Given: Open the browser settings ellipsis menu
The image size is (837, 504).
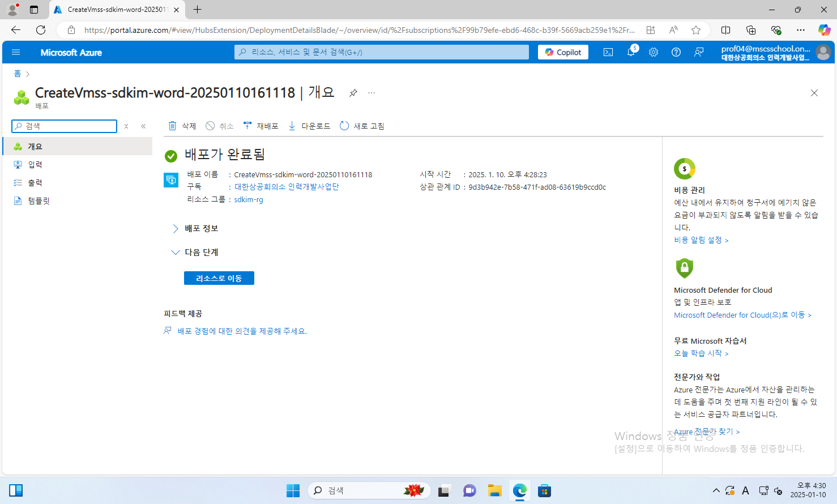Looking at the screenshot, I should point(800,30).
